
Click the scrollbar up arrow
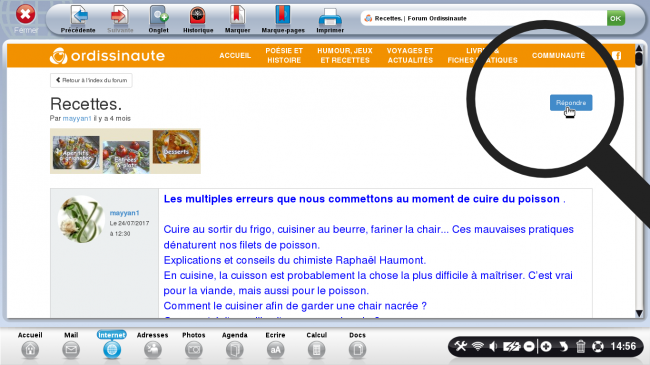[639, 48]
